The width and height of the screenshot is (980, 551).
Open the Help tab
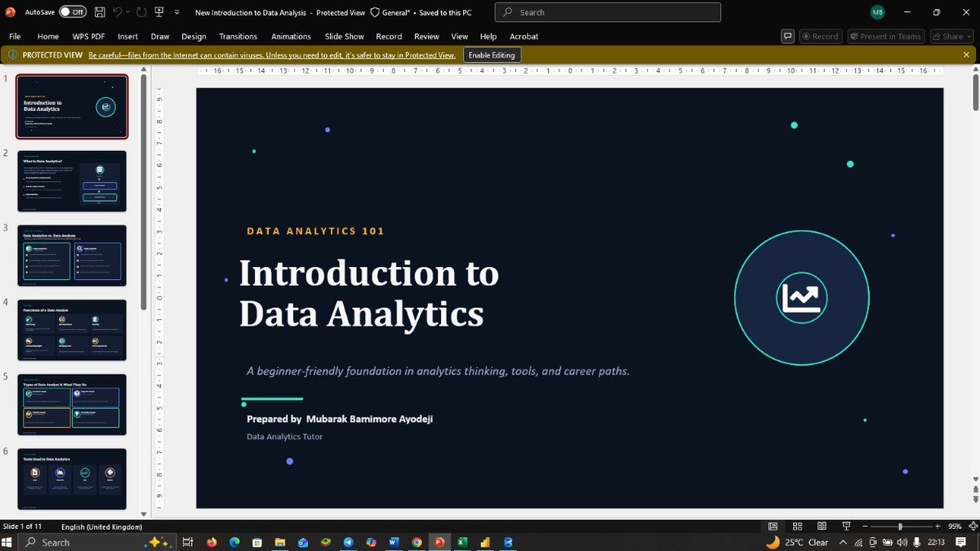(x=488, y=37)
